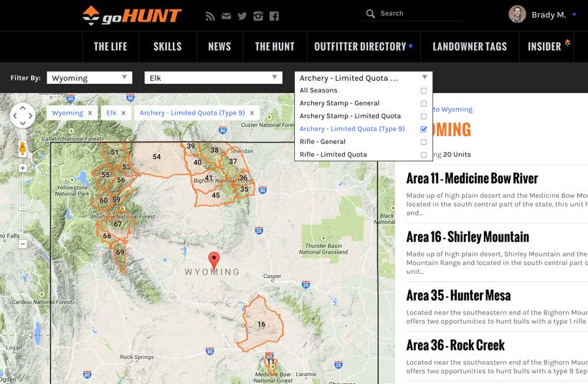
Task: Remove the Archery Limited Quota tag
Action: pos(252,112)
